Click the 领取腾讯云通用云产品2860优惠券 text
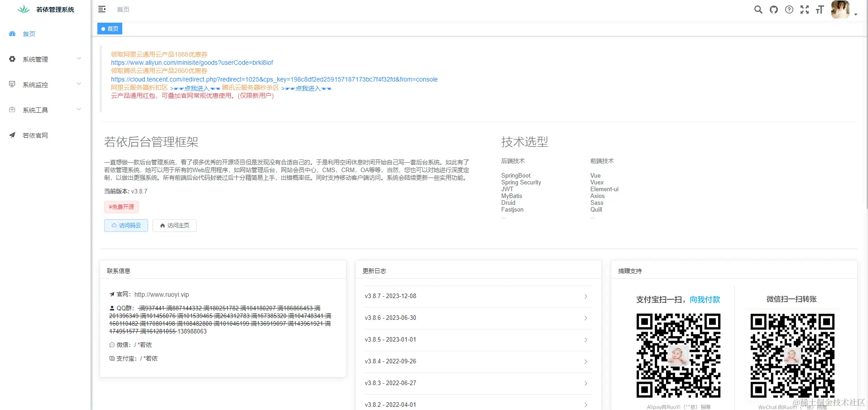Screen dimensions: 868x410 pyautogui.click(x=159, y=71)
